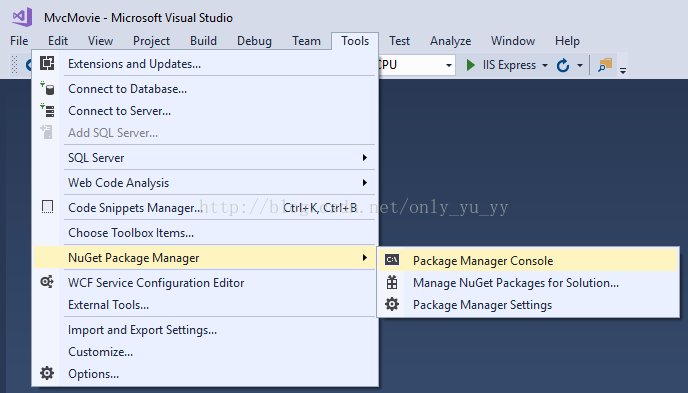Click the Manage NuGet Packages icon

point(392,282)
